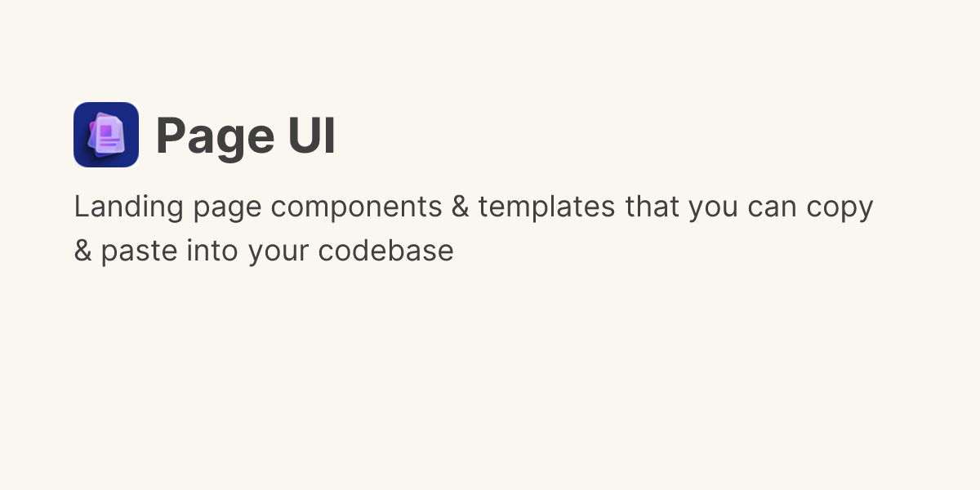This screenshot has width=980, height=490.
Task: Click the word "components" in the tagline
Action: (356, 207)
